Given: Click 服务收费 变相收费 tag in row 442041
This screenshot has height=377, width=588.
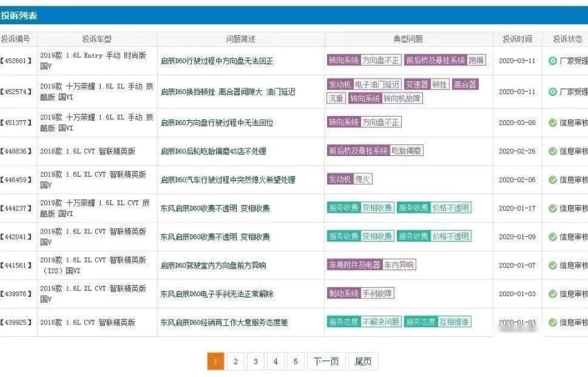Looking at the screenshot, I should 360,236.
